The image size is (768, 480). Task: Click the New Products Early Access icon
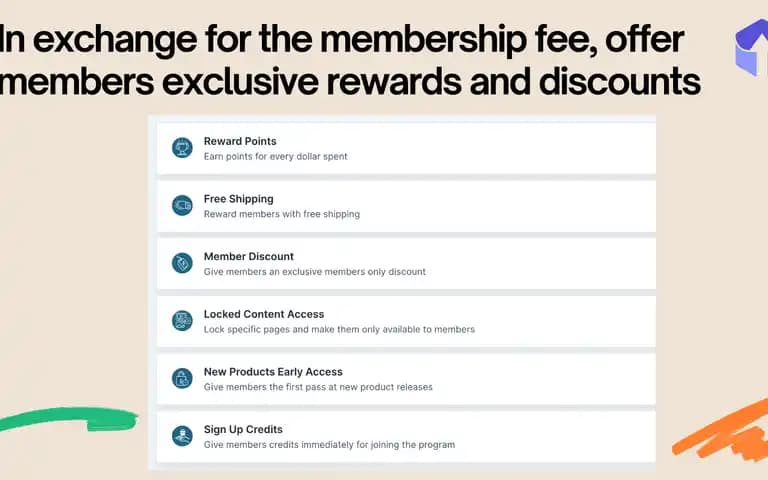(182, 378)
